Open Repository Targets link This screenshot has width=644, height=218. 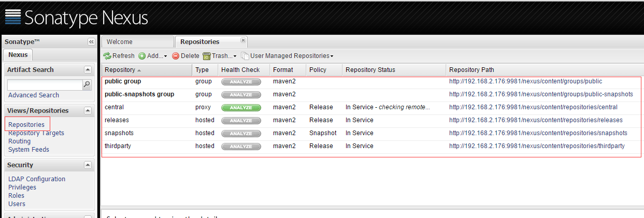36,133
